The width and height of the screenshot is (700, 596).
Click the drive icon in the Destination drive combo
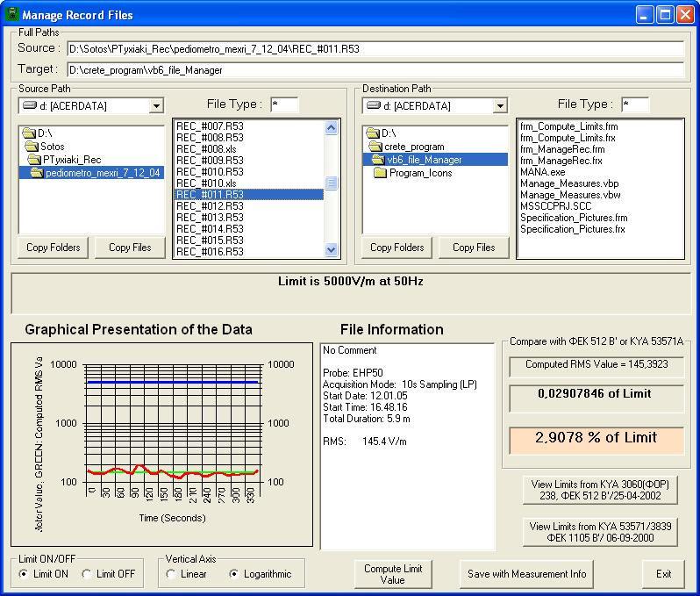pos(374,105)
